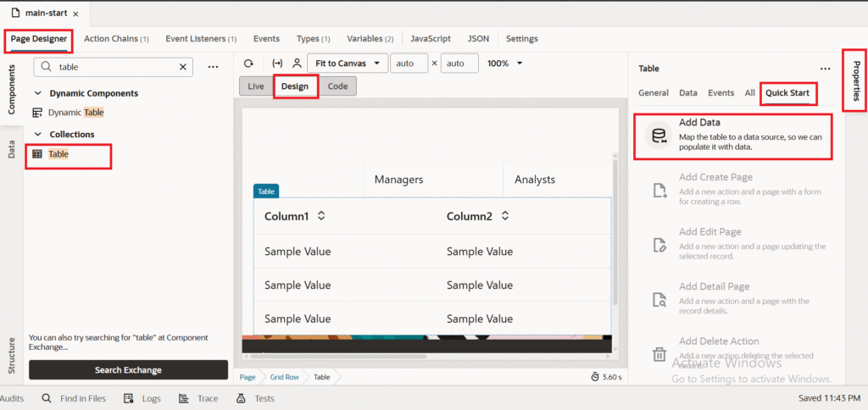Click the Add Edit Page icon
This screenshot has height=410, width=868.
point(659,245)
